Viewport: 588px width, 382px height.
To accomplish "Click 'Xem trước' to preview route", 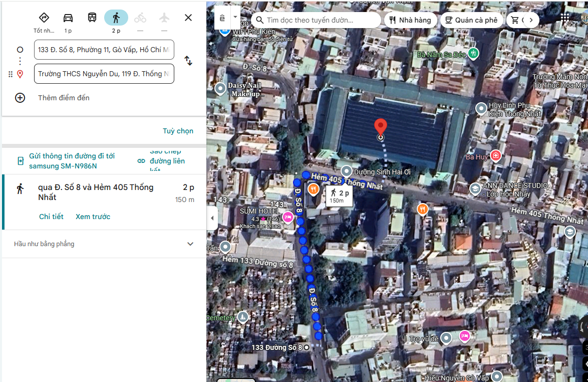I will pos(93,217).
